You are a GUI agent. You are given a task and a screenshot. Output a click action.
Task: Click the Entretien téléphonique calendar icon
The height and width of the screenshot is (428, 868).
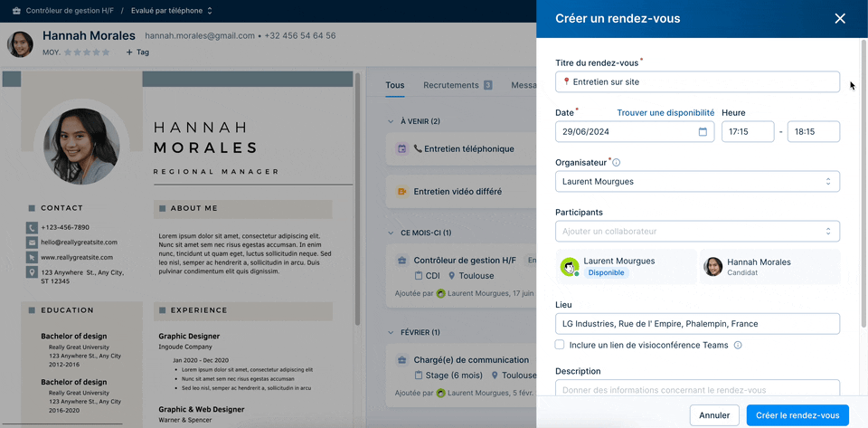[401, 148]
